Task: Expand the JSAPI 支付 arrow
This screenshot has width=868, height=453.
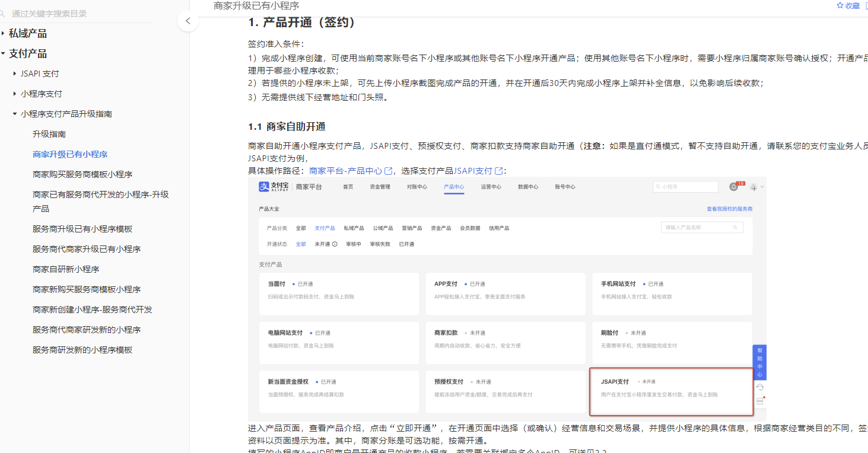Action: point(15,74)
